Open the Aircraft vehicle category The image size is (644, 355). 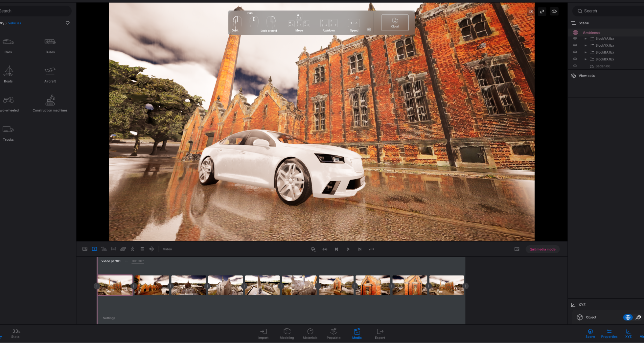(x=50, y=74)
